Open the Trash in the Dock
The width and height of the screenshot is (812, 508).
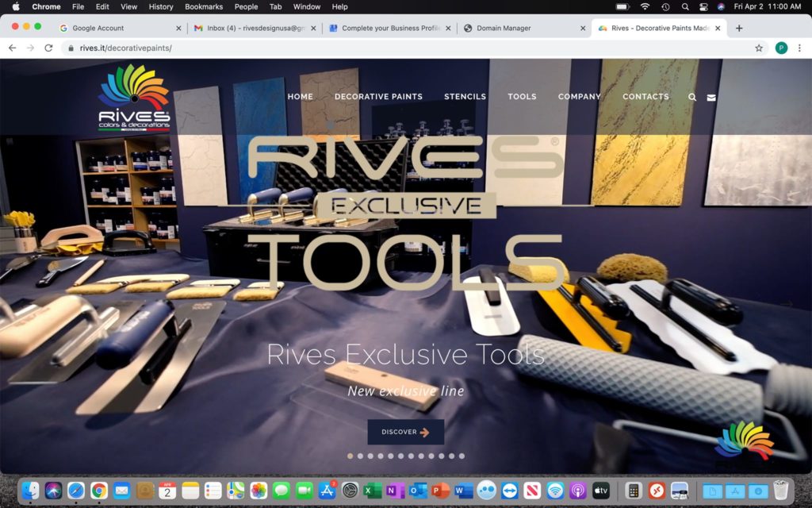pos(780,490)
